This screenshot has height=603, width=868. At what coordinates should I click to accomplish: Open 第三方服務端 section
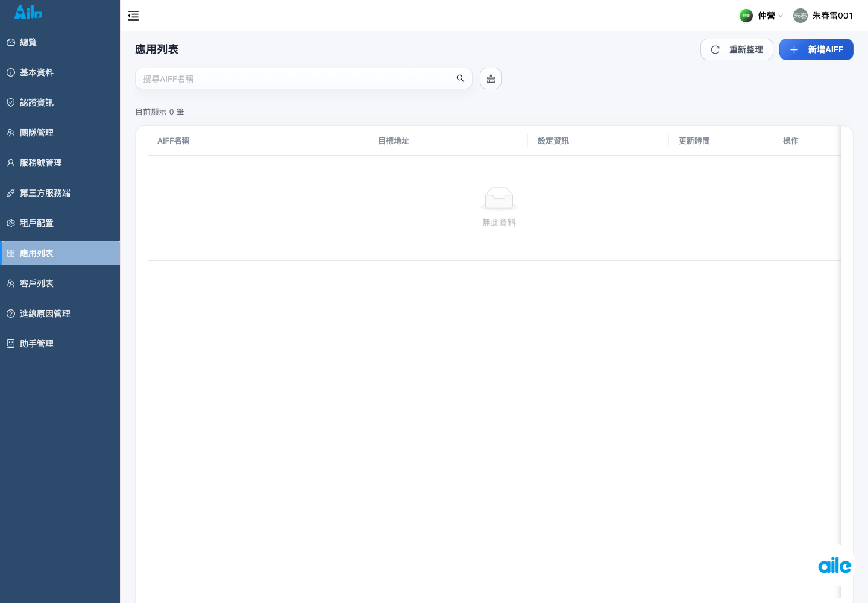60,193
